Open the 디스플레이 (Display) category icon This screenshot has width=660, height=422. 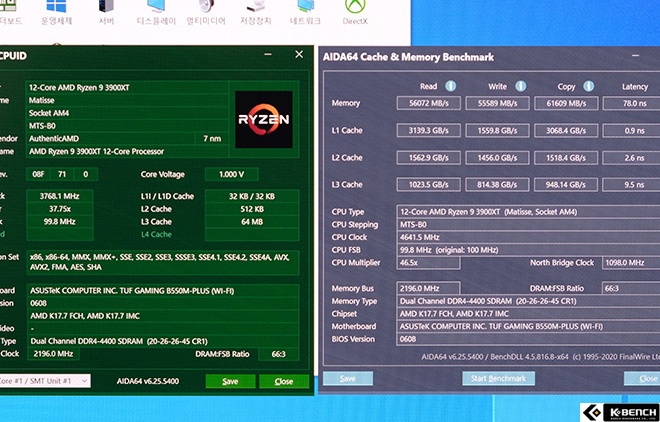pyautogui.click(x=156, y=13)
